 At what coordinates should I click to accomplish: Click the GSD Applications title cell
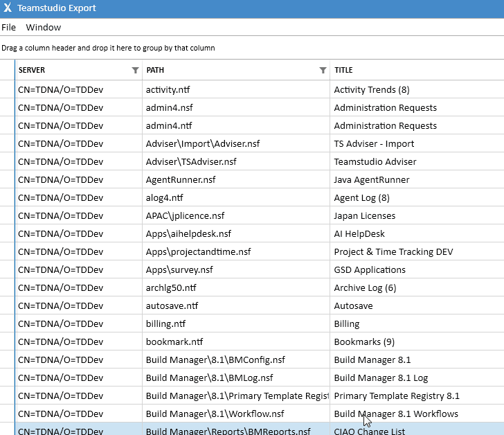tap(417, 269)
